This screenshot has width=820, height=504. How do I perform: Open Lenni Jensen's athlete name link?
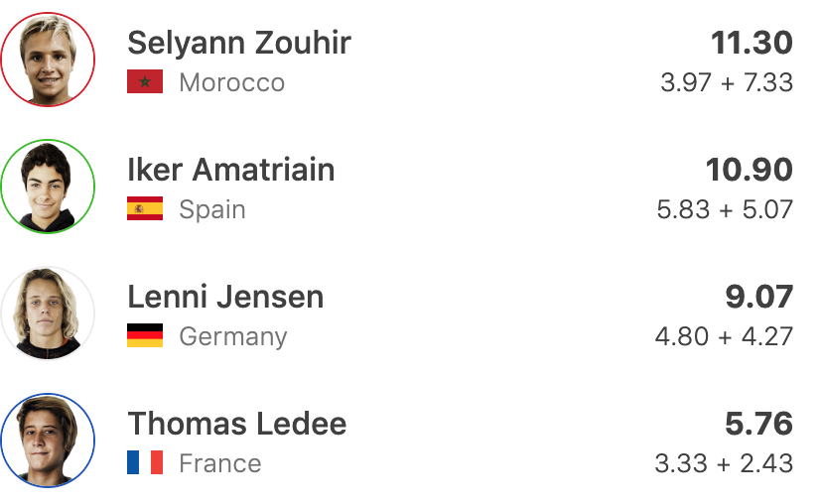[225, 297]
